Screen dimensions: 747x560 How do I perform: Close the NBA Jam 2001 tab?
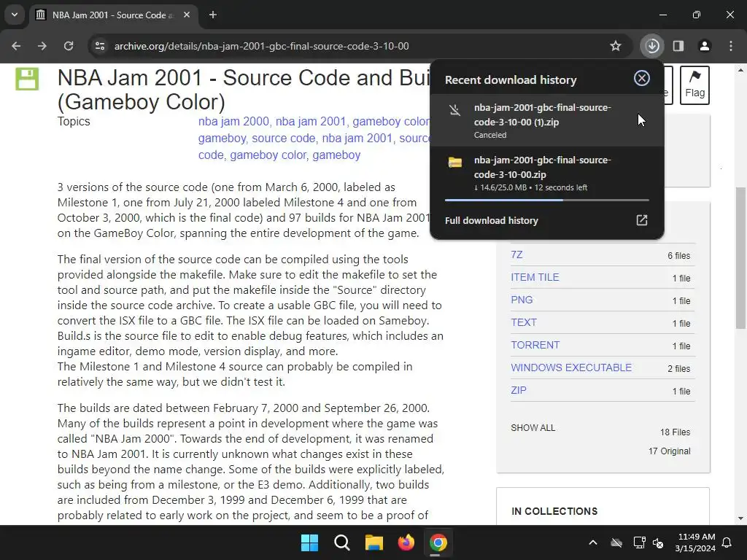point(187,15)
